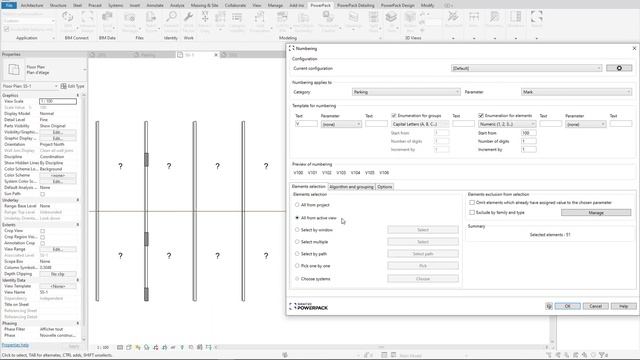
Task: Open Floor Plan: SS-1 instance dropdown
Action: coord(29,86)
